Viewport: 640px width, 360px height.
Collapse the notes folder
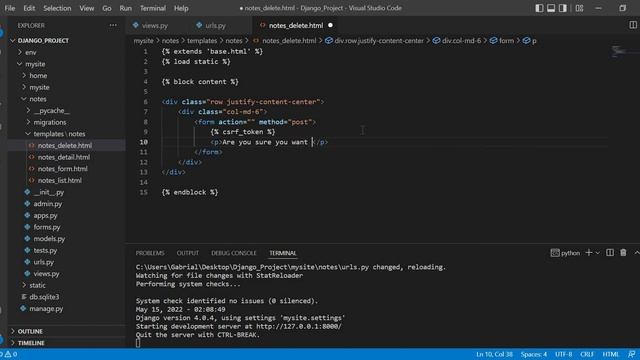[67, 99]
